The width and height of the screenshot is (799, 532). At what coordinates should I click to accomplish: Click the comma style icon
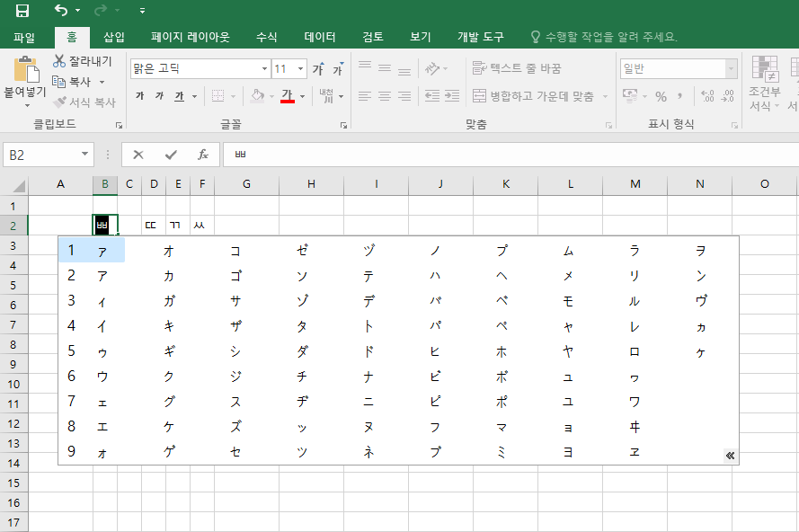coord(680,96)
